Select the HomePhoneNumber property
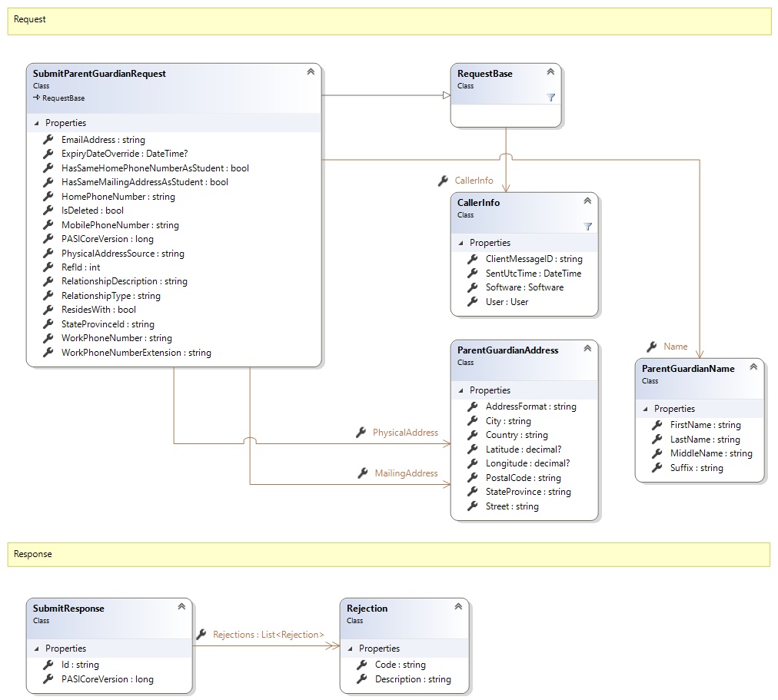This screenshot has height=700, width=778. tap(118, 197)
